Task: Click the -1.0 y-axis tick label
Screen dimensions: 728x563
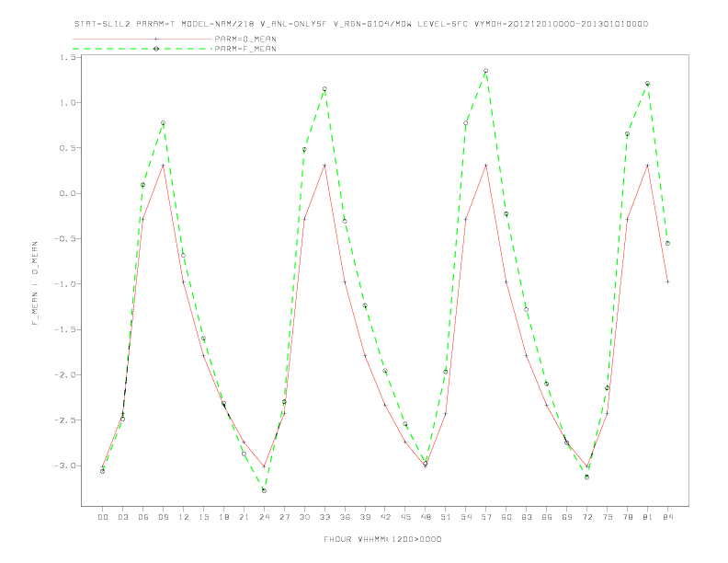Action: click(65, 284)
